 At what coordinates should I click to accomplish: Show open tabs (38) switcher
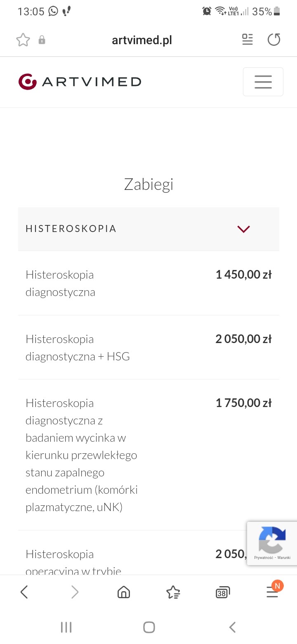tap(222, 592)
